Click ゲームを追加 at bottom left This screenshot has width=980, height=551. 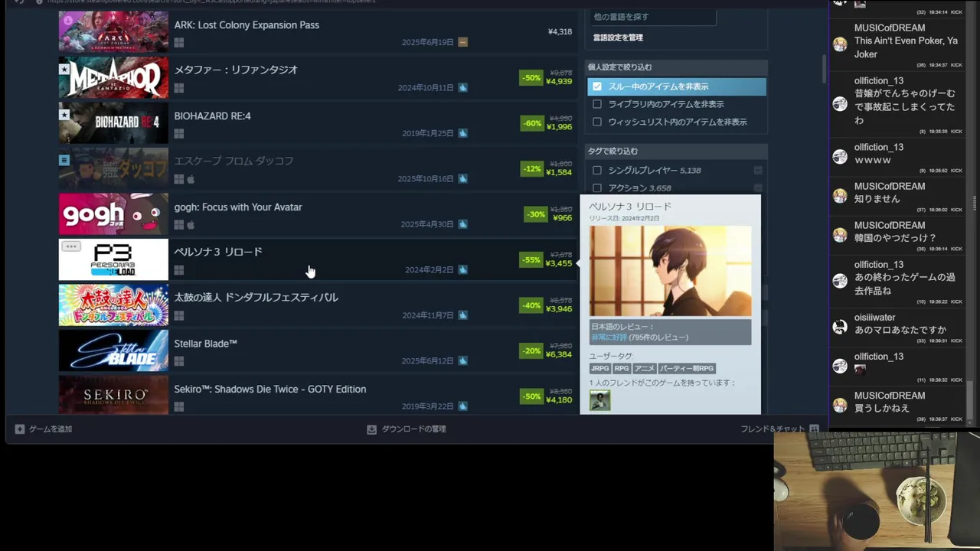51,429
